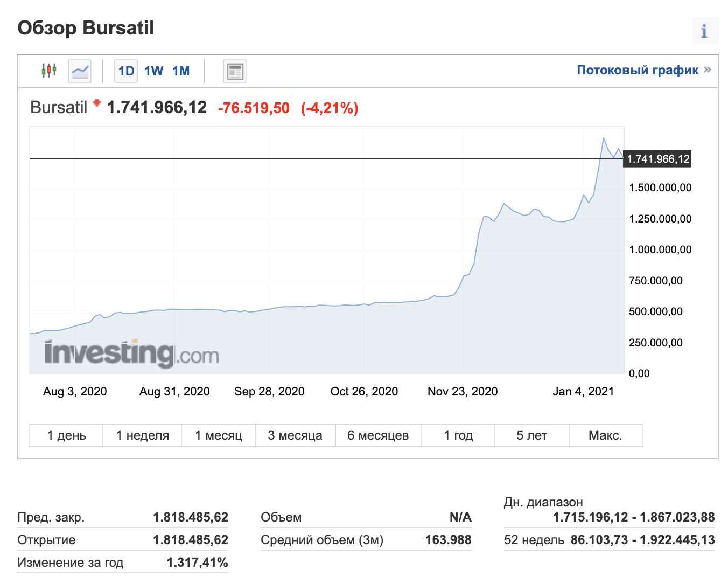Click the Oct 26, 2020 axis date
This screenshot has width=728, height=583.
point(364,392)
